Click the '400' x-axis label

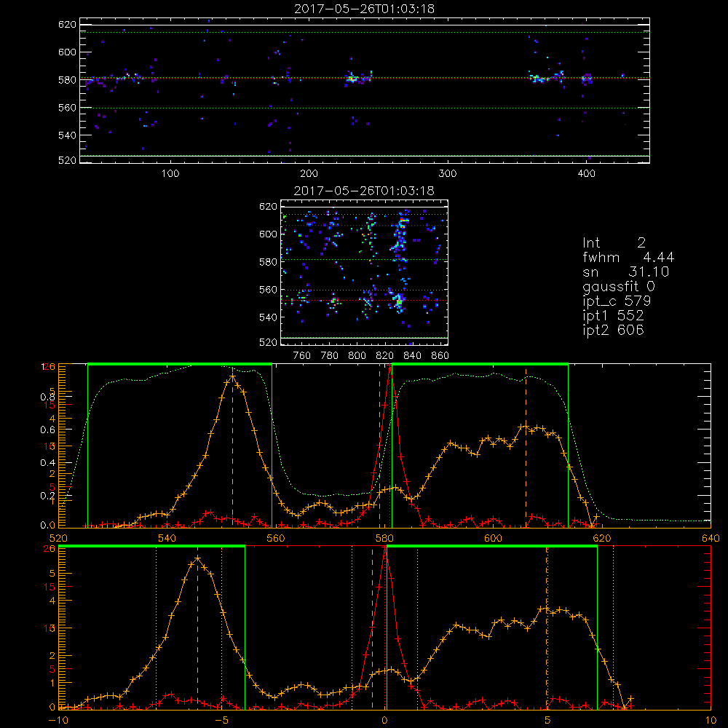click(x=586, y=174)
